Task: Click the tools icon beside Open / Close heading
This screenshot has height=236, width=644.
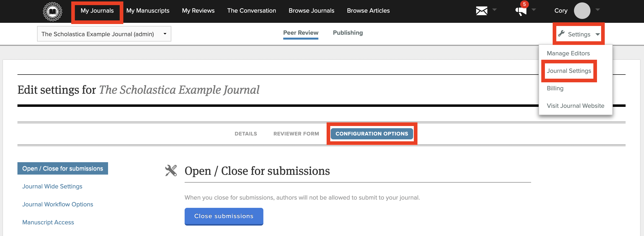Action: click(x=171, y=171)
